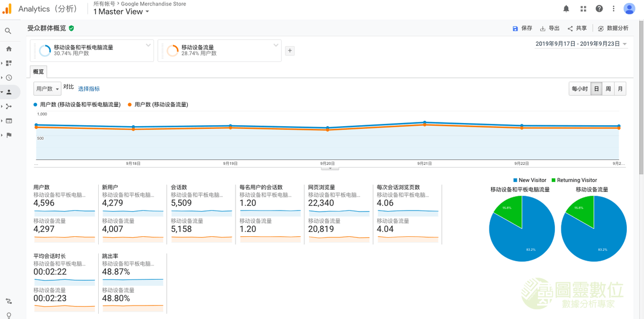
Task: Click 移动设备流量 users value 4,297
Action: point(44,229)
